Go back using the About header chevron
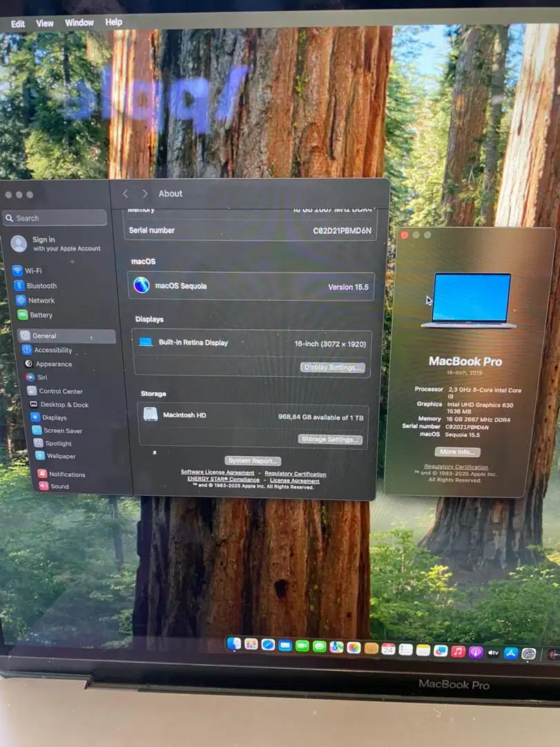Image resolution: width=560 pixels, height=747 pixels. [x=125, y=194]
